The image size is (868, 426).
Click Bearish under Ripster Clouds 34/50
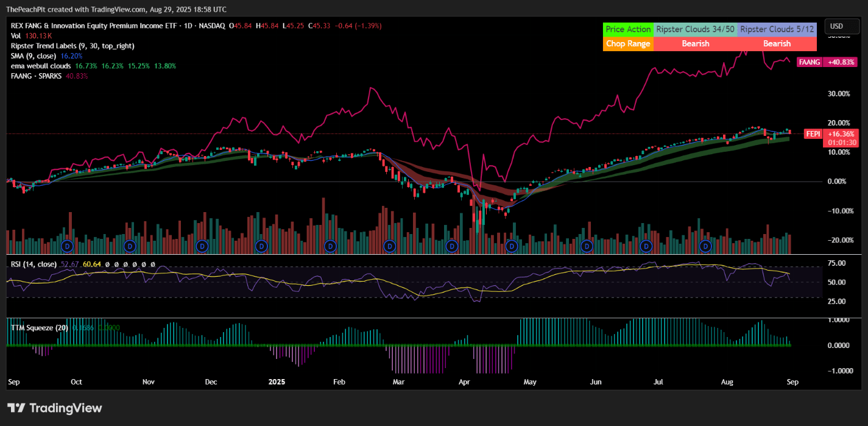point(695,44)
